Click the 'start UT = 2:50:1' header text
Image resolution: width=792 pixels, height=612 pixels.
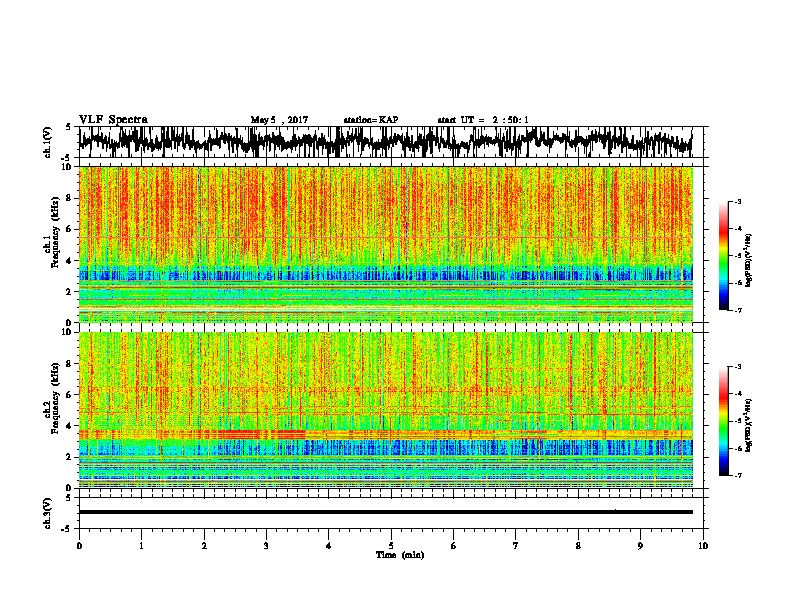coord(483,120)
